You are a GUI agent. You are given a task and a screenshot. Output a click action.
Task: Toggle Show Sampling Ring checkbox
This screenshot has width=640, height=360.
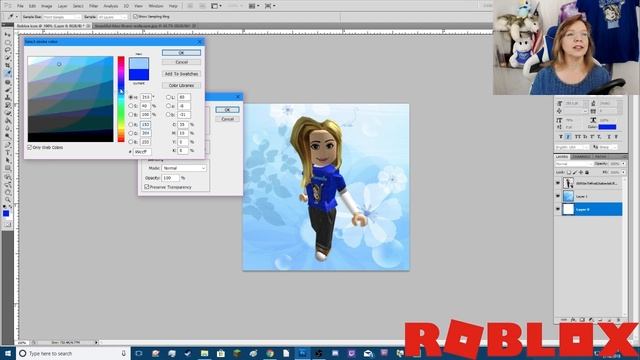(x=136, y=17)
